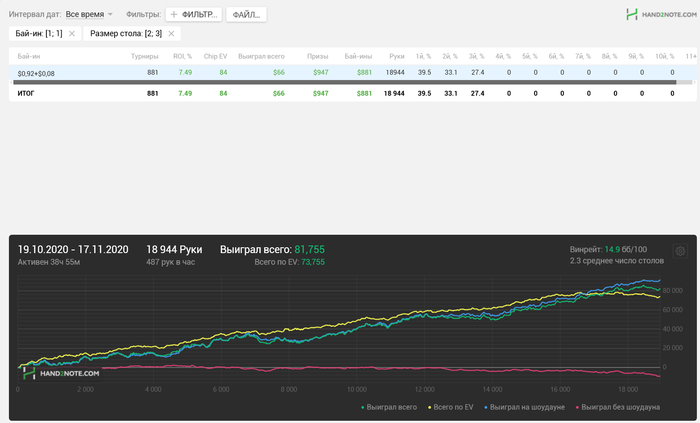Click the EV total value 73,755
This screenshot has height=423, width=700.
click(313, 262)
